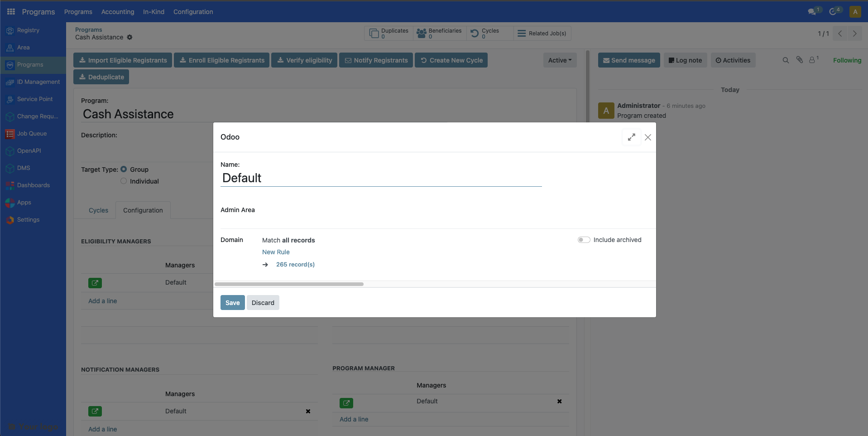The width and height of the screenshot is (868, 436).
Task: Select the Group target type
Action: [x=124, y=169]
